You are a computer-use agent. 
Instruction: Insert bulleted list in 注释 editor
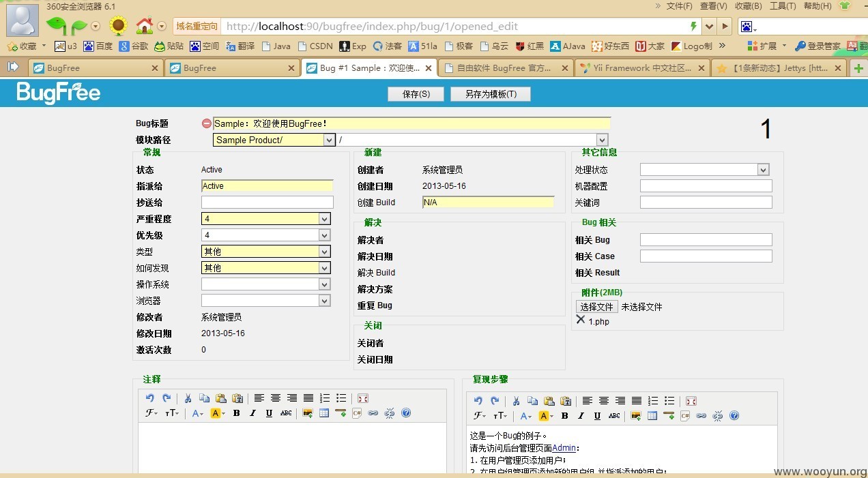(x=341, y=398)
